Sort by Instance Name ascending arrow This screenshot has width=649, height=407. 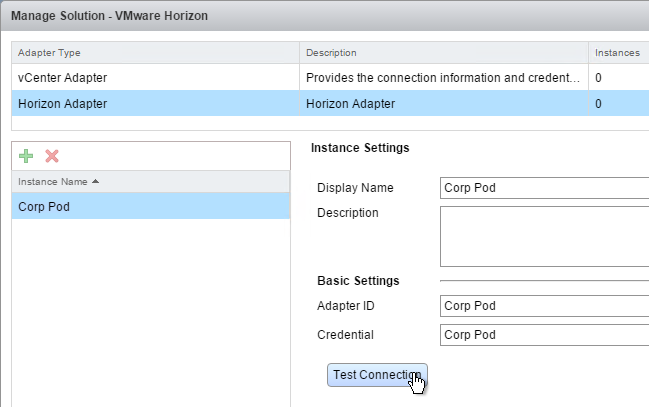click(x=96, y=181)
